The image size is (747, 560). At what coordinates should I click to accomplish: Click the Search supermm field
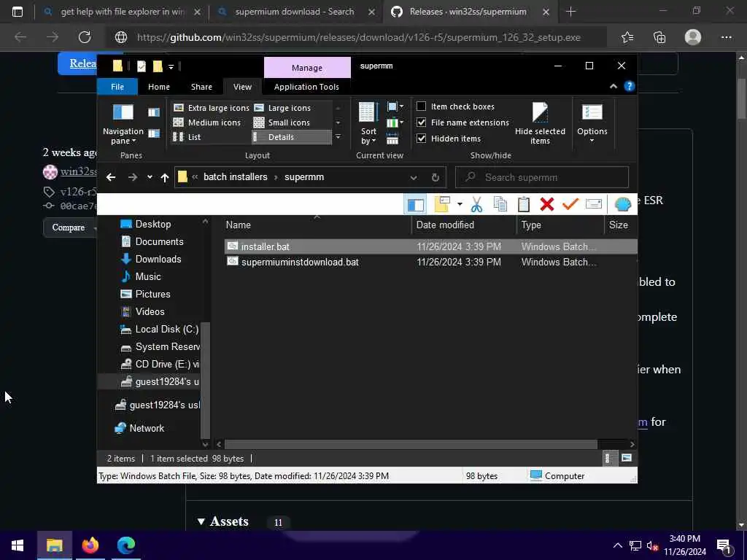coord(542,177)
